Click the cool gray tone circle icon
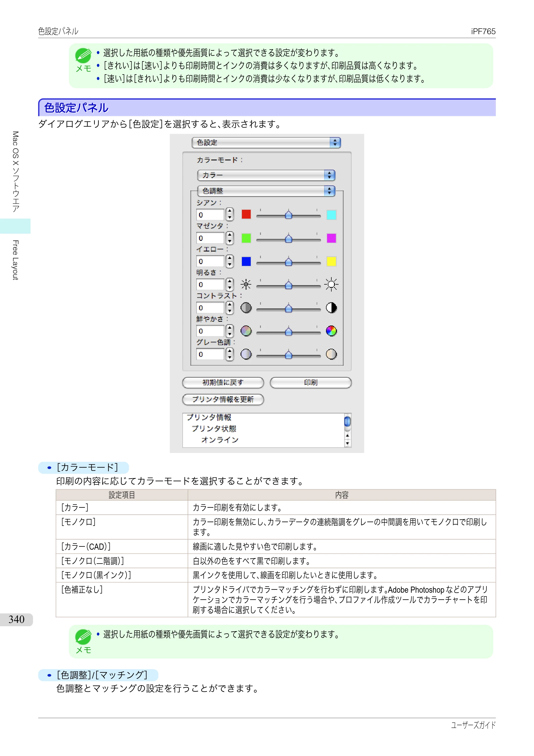 pos(246,354)
